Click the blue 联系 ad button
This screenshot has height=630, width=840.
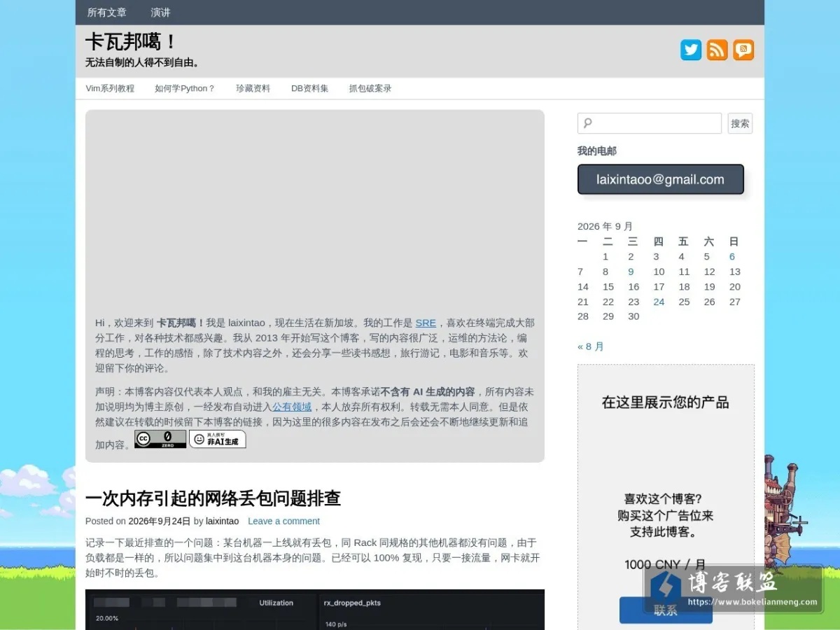(666, 610)
